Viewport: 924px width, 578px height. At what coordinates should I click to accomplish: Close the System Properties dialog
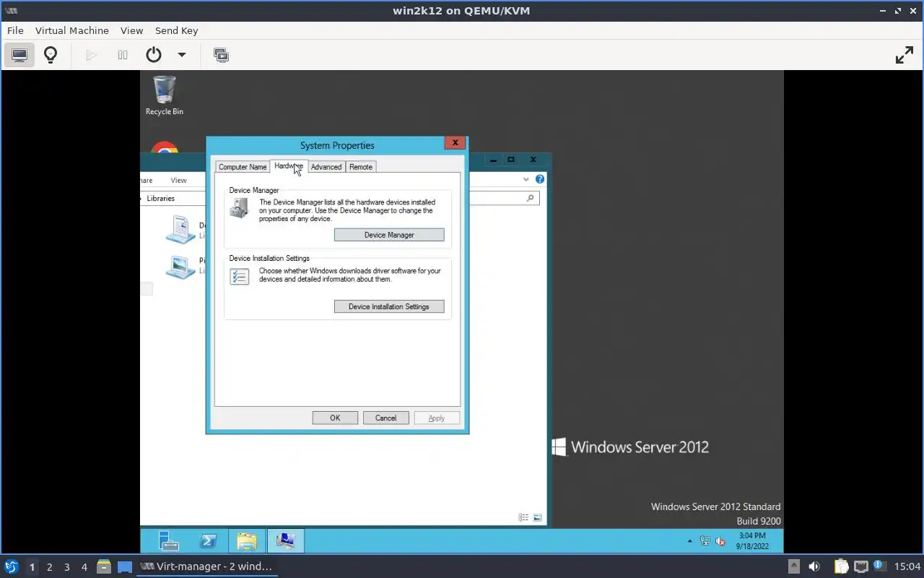(x=455, y=143)
